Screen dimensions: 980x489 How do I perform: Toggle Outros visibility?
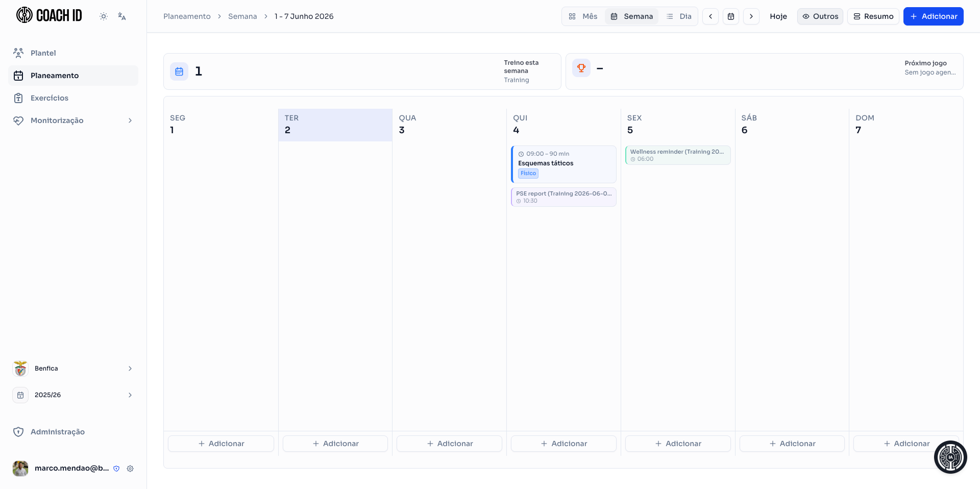click(x=820, y=16)
